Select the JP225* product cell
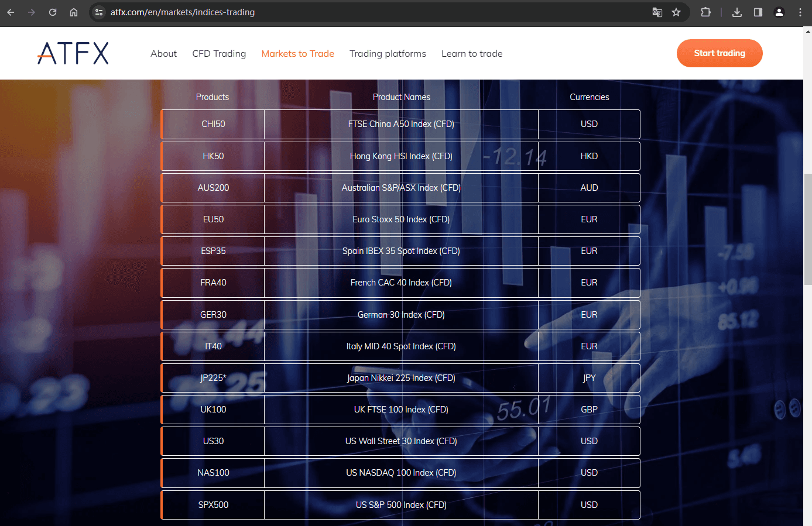 click(213, 378)
